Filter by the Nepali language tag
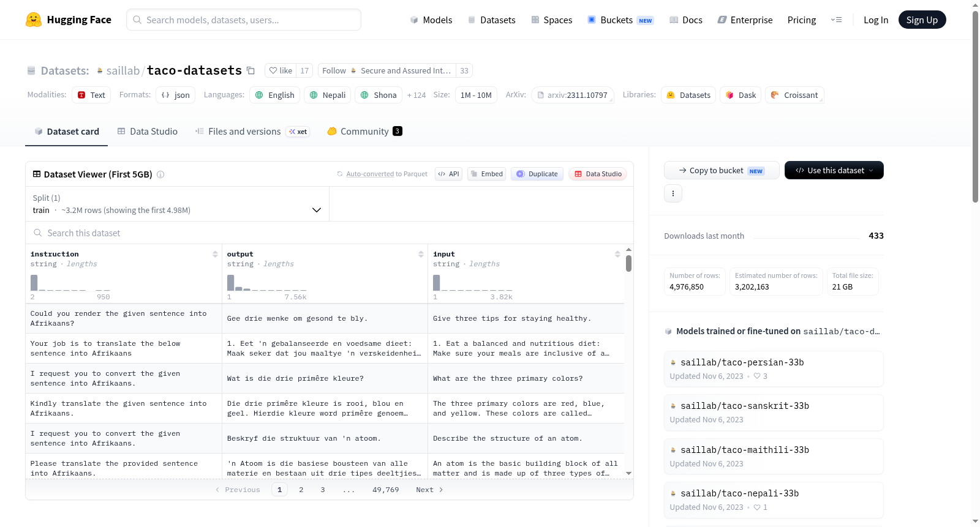This screenshot has height=527, width=980. point(328,95)
